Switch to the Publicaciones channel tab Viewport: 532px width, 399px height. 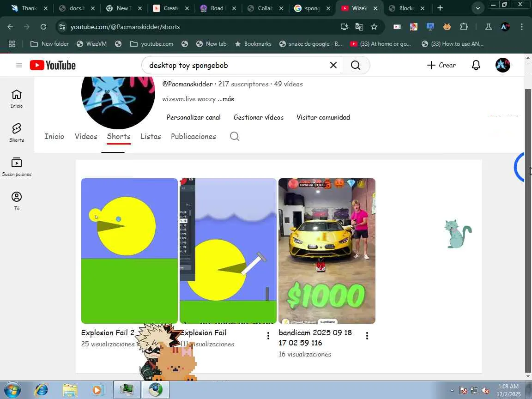coord(193,136)
